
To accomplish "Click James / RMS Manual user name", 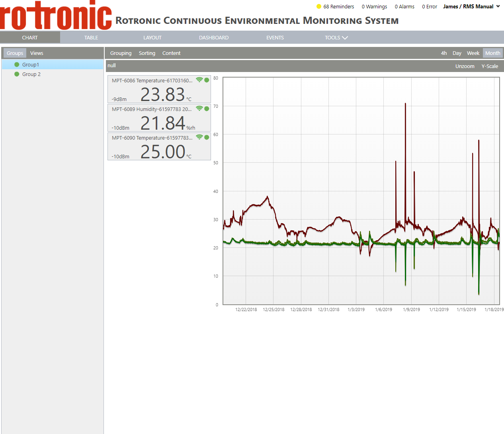I will coord(468,6).
